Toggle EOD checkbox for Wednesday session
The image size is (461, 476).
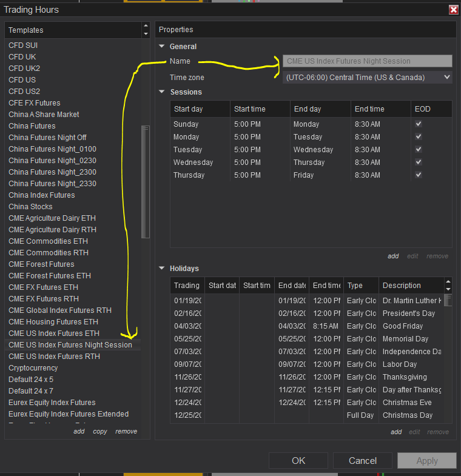419,162
